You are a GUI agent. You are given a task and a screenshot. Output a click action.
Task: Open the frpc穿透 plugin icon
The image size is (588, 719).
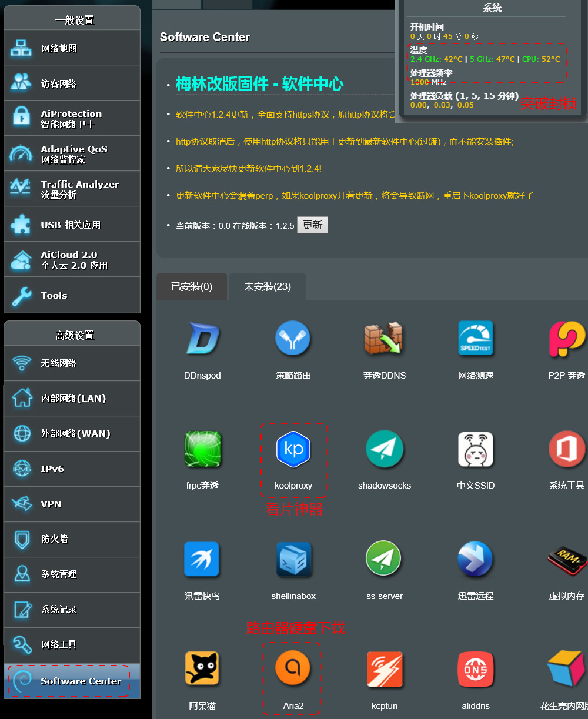pos(202,449)
